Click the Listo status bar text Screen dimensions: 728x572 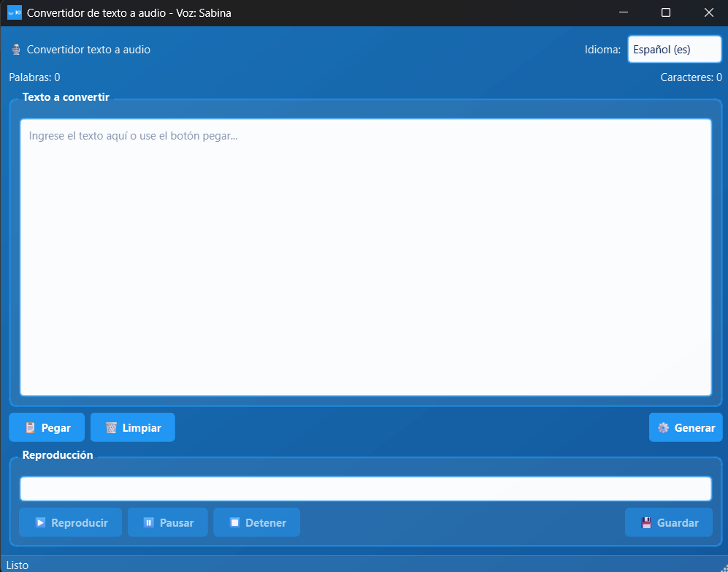click(18, 565)
